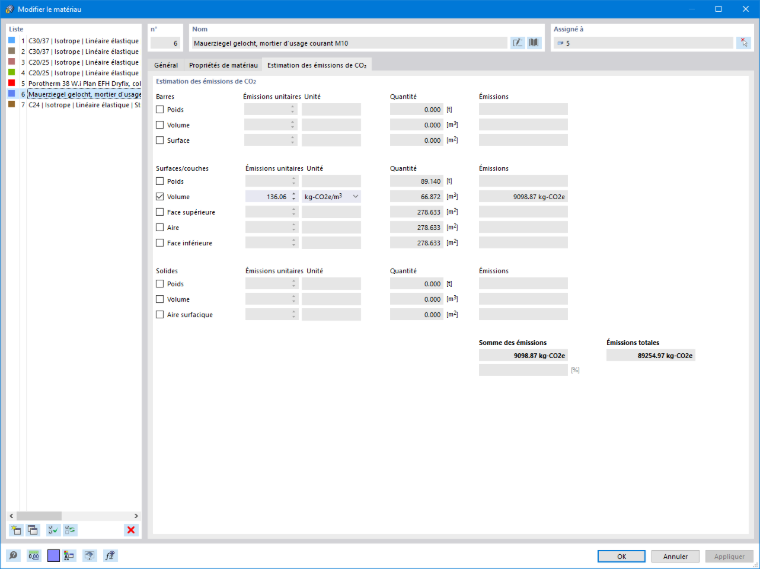Delete selected material with red X
This screenshot has width=760, height=569.
[131, 530]
